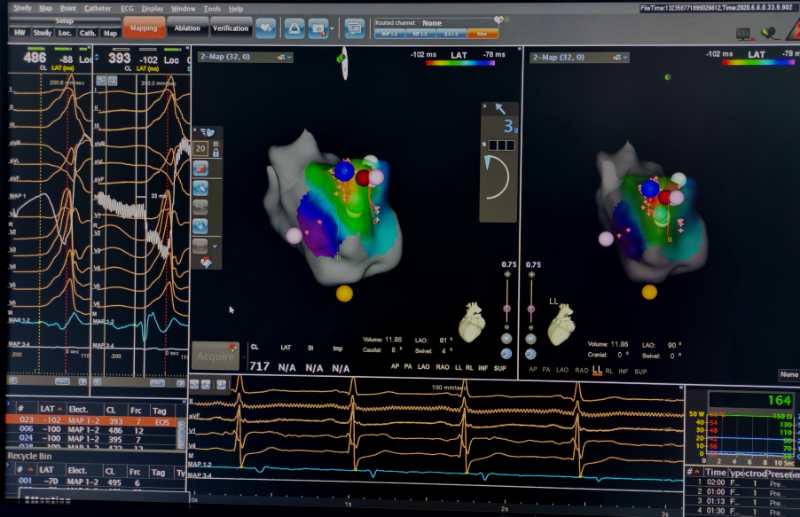Click the blue globe map tool icon

click(x=201, y=226)
